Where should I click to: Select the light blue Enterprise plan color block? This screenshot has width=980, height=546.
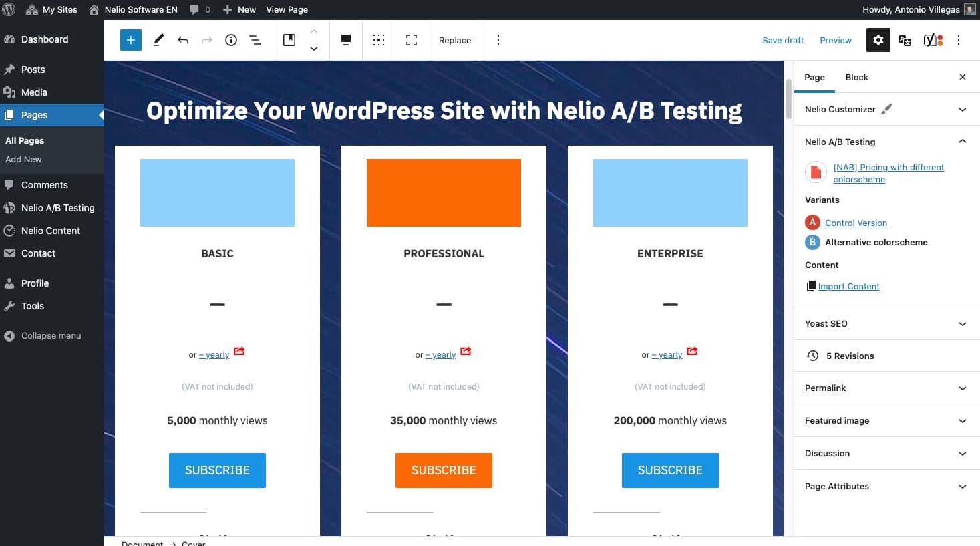coord(670,192)
